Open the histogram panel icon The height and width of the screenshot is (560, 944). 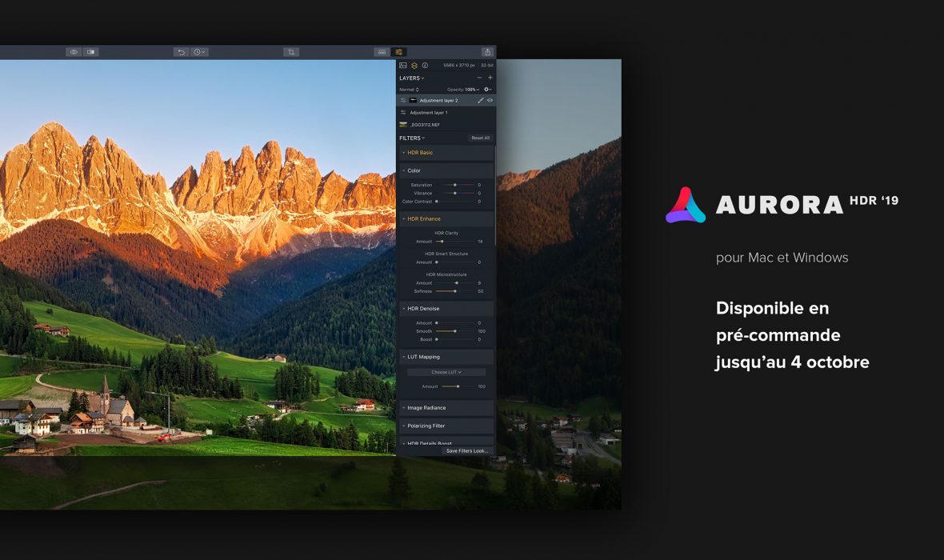coord(403,65)
